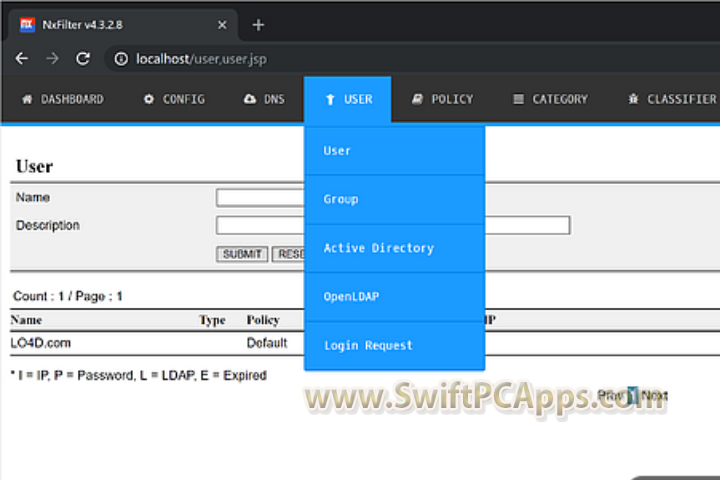
Task: Go to the Prev page
Action: pyautogui.click(x=611, y=395)
